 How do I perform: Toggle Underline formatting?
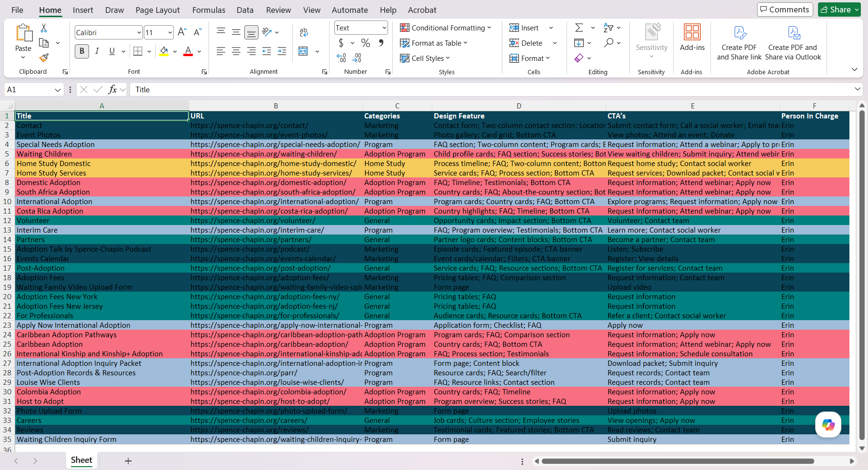[x=112, y=51]
